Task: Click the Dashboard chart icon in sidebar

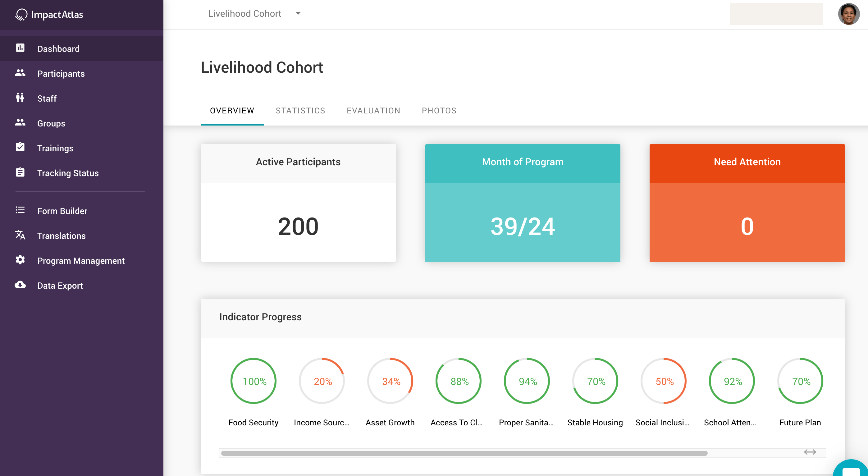Action: tap(20, 48)
